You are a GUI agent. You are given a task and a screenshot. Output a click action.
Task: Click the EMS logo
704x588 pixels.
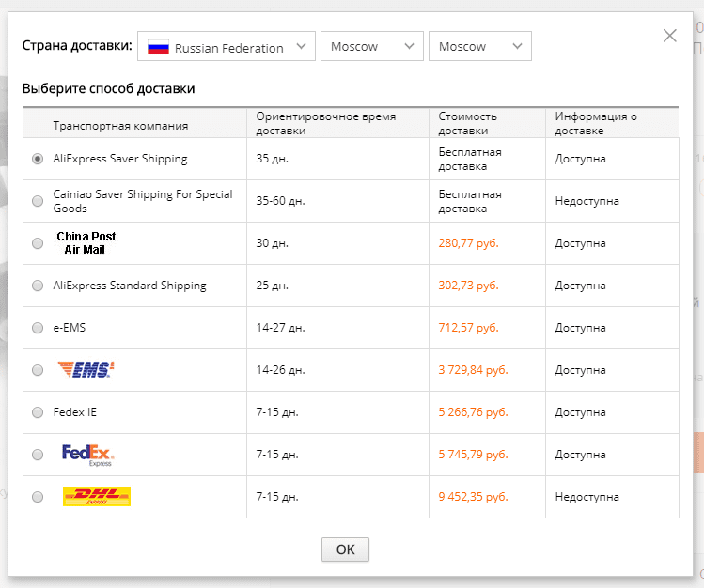coord(86,369)
